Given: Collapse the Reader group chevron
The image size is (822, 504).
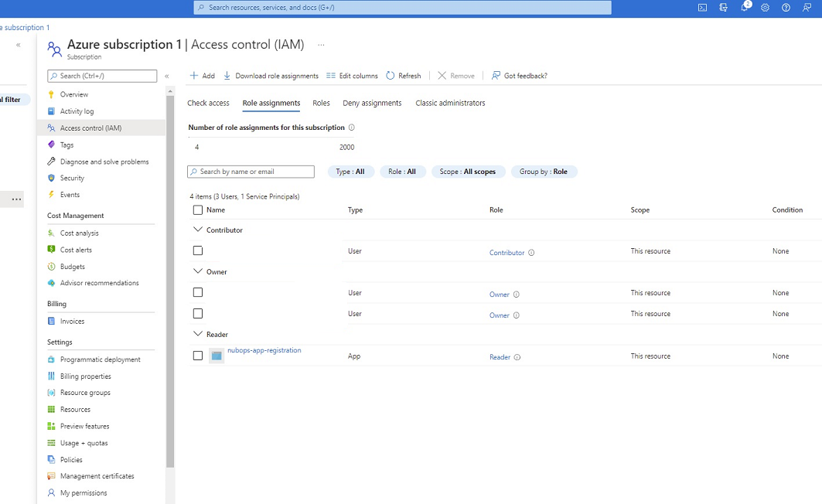Looking at the screenshot, I should tap(198, 334).
